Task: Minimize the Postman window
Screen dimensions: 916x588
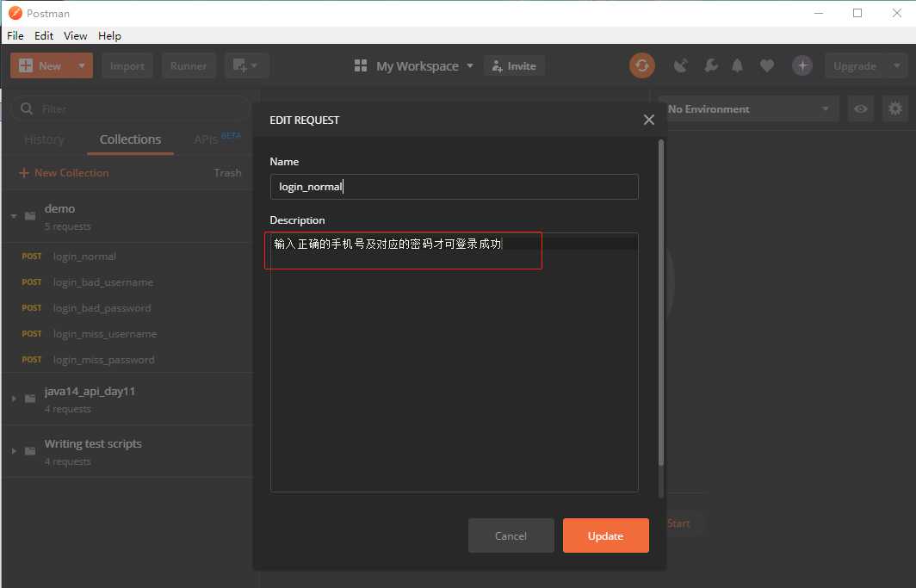Action: (819, 13)
